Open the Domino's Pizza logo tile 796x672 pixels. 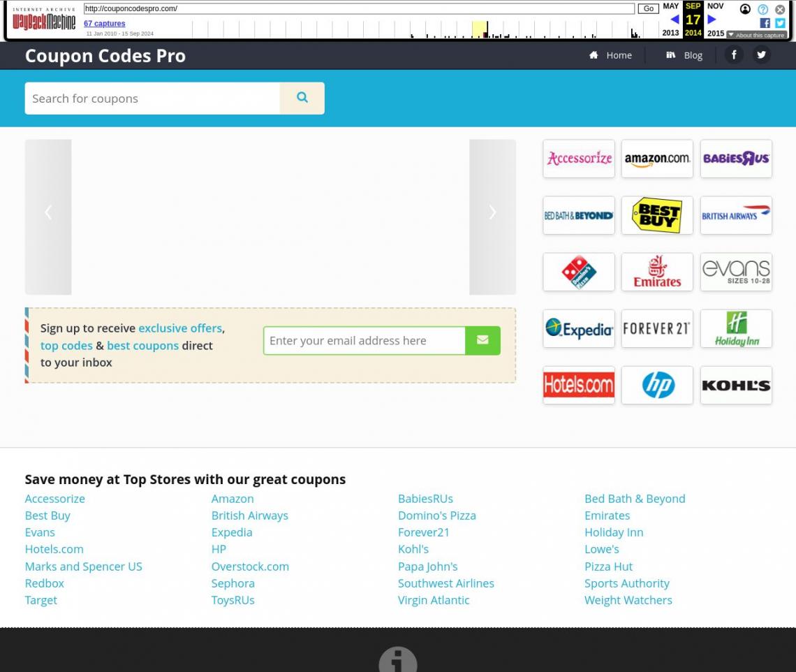click(579, 272)
